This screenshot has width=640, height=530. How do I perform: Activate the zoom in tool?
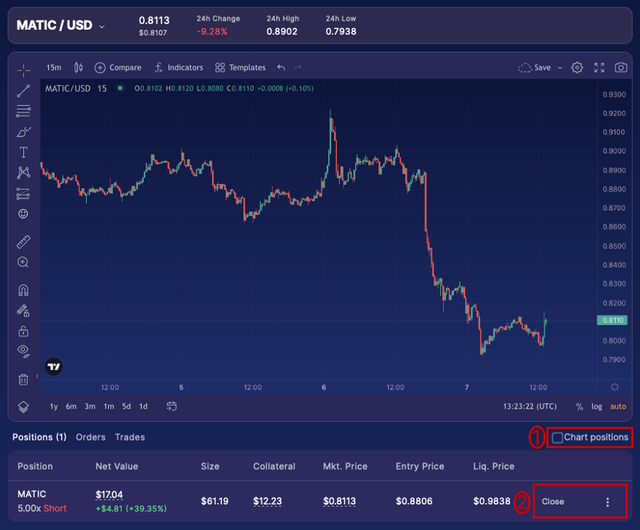tap(23, 262)
